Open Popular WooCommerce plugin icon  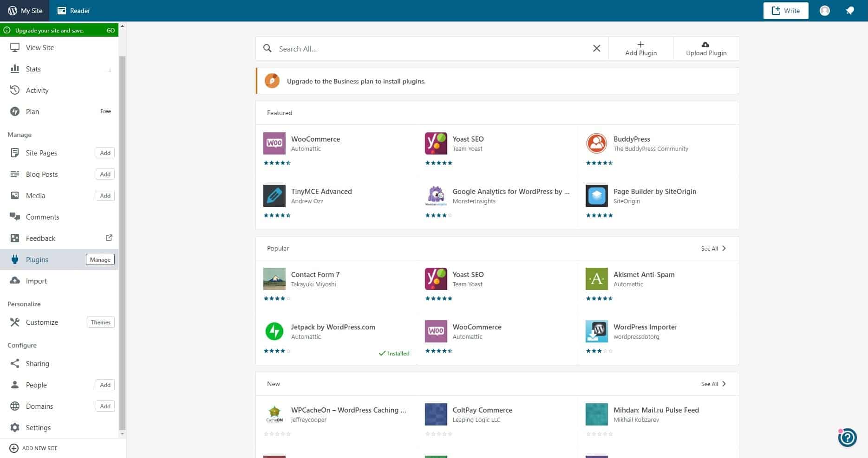[x=436, y=331]
